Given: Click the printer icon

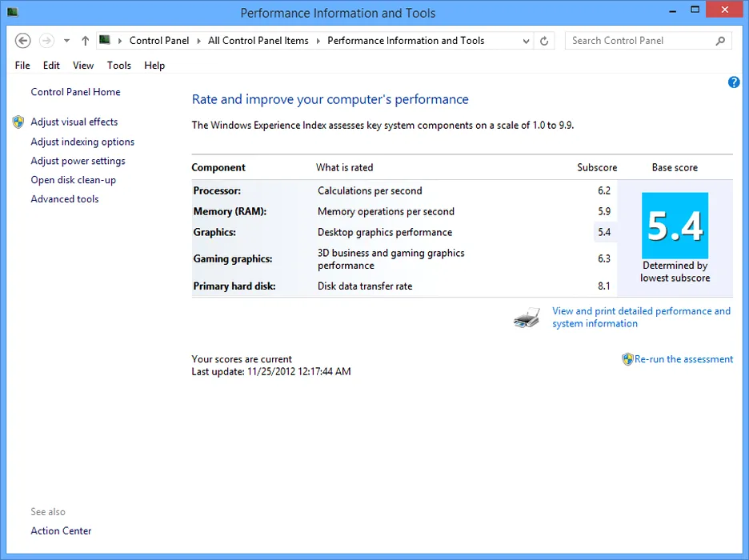Looking at the screenshot, I should (x=527, y=318).
